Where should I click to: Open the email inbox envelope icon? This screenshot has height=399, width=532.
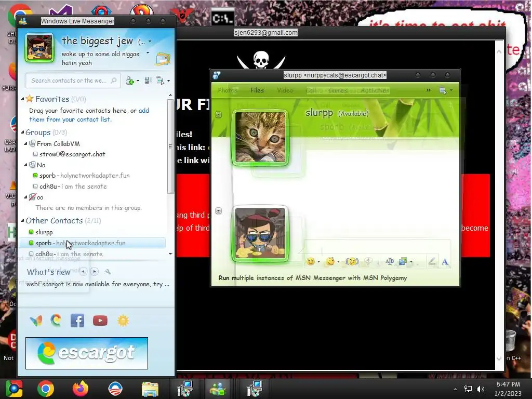(x=163, y=59)
